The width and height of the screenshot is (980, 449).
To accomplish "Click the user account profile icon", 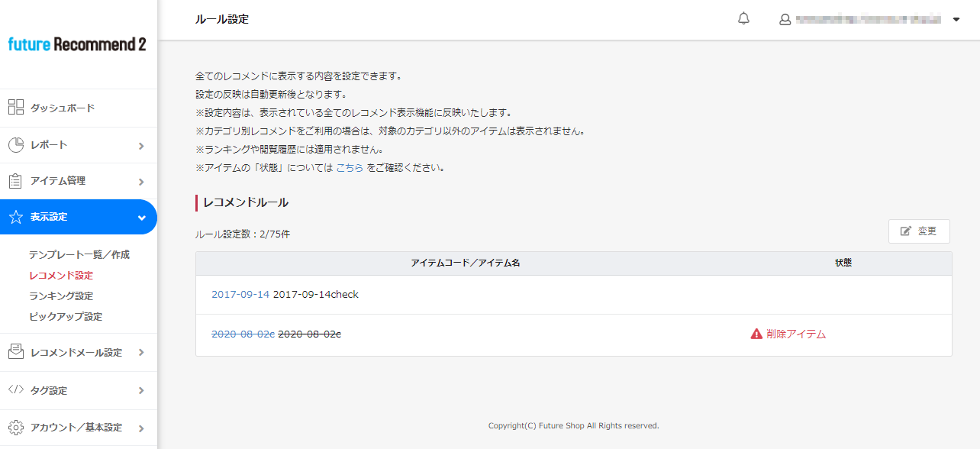I will pos(785,20).
